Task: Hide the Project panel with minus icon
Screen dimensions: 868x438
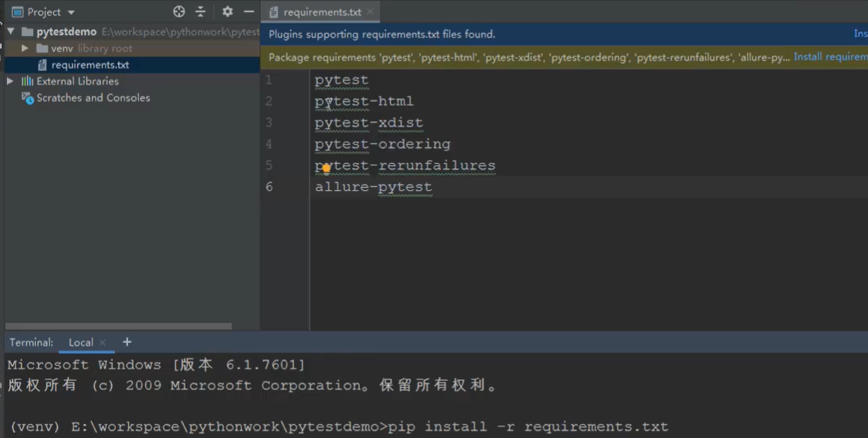Action: (249, 12)
